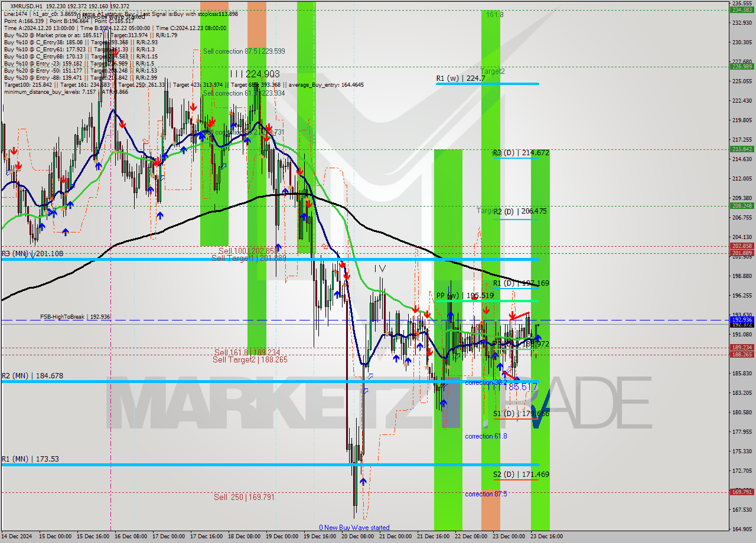Select the 'R3 (MN) | 201.108' monthly label
This screenshot has width=756, height=543.
(32, 254)
